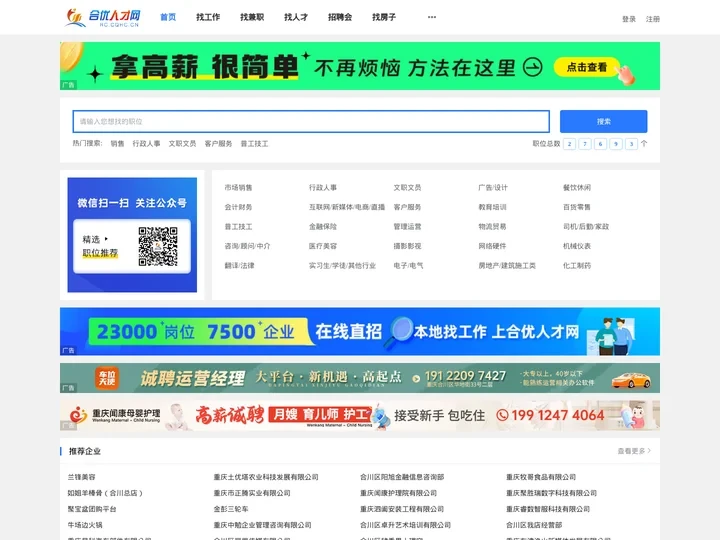Open company 兰锥美容
Screen dimensions: 720x540
(81, 477)
